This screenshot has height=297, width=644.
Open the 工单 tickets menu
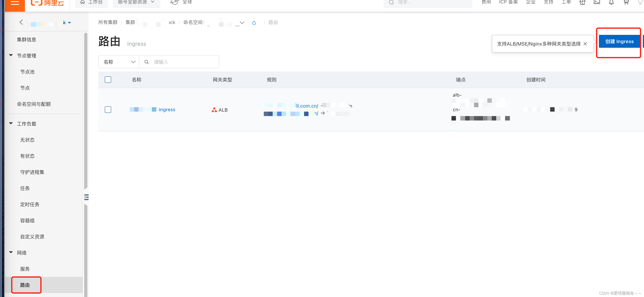pos(566,2)
